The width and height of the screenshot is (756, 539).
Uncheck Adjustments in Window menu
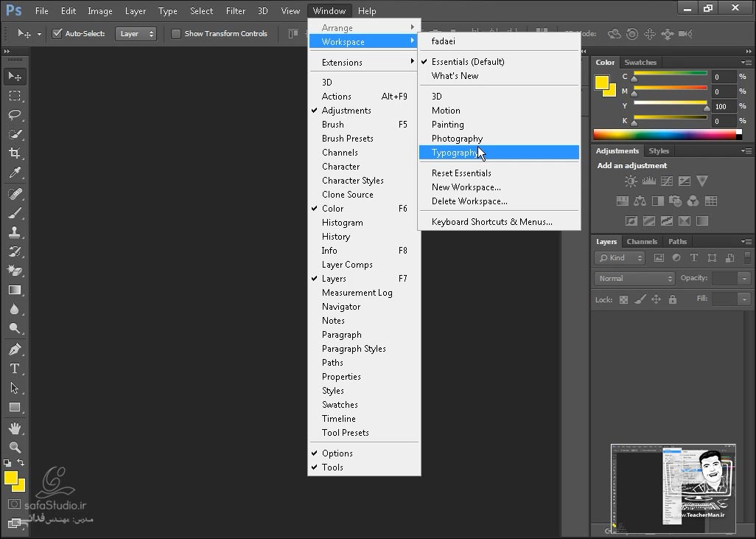(x=364, y=111)
